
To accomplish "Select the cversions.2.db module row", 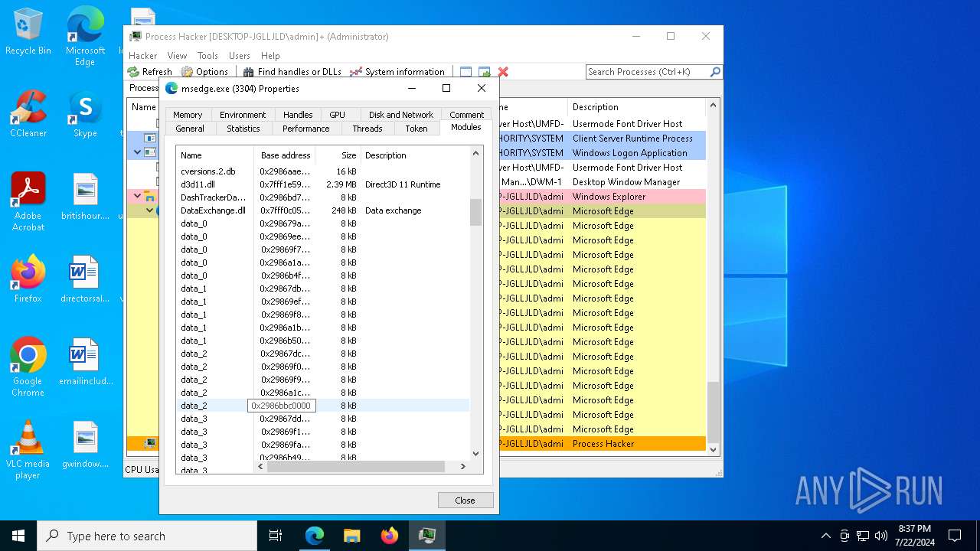I will coord(322,171).
